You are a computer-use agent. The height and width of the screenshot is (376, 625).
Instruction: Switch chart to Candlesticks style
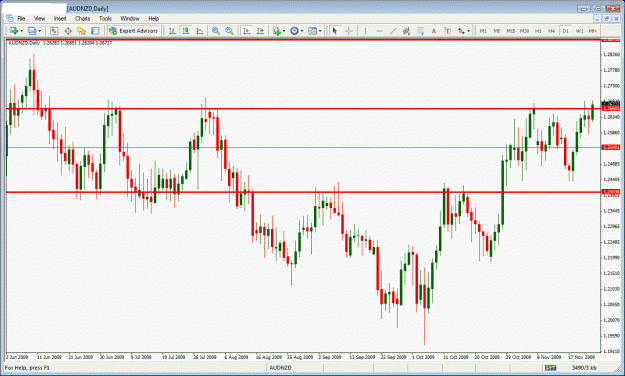pos(186,31)
